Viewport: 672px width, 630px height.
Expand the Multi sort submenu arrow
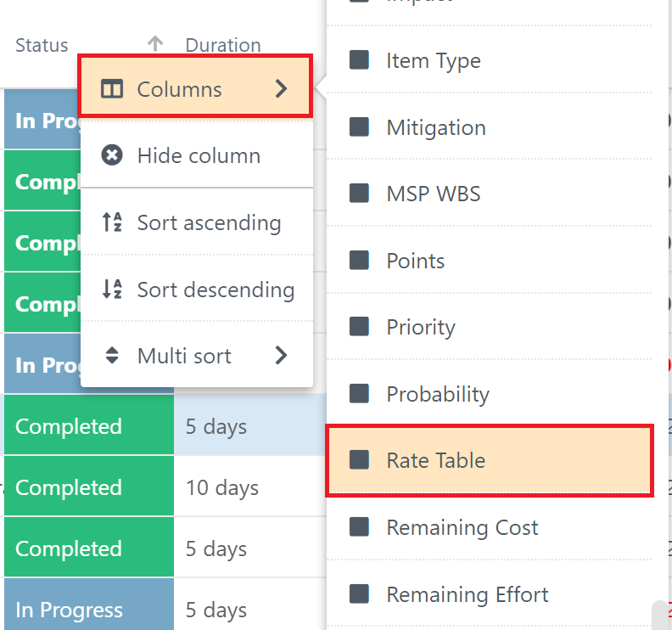[x=281, y=355]
